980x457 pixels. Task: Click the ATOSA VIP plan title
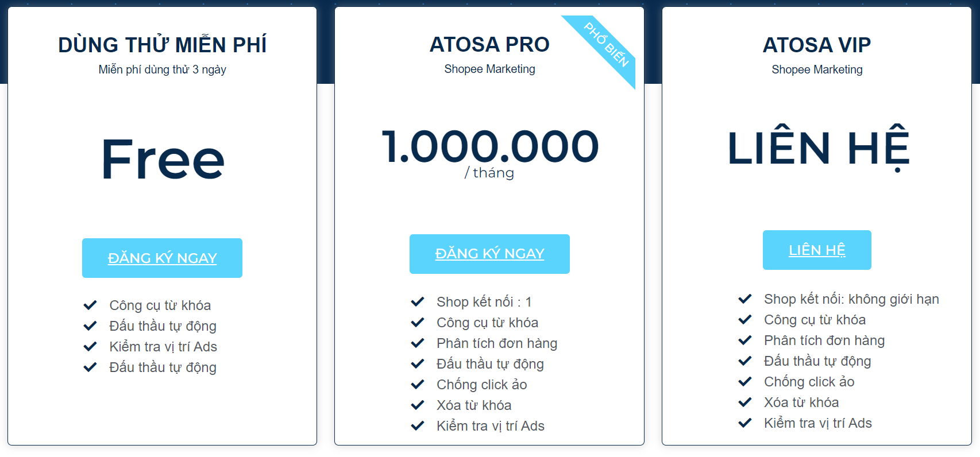[817, 45]
